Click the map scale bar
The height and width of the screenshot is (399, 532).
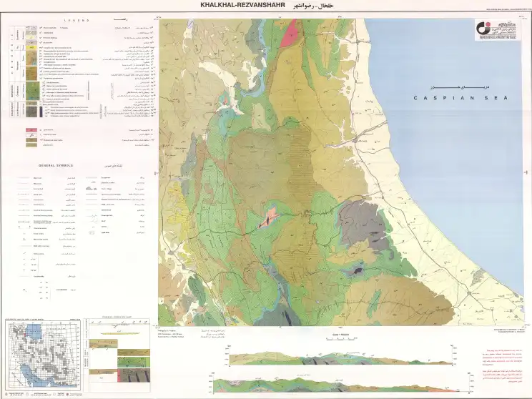point(340,338)
